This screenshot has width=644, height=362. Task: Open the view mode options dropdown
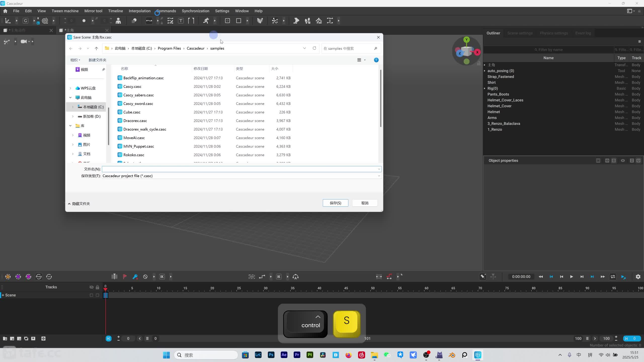coord(365,60)
